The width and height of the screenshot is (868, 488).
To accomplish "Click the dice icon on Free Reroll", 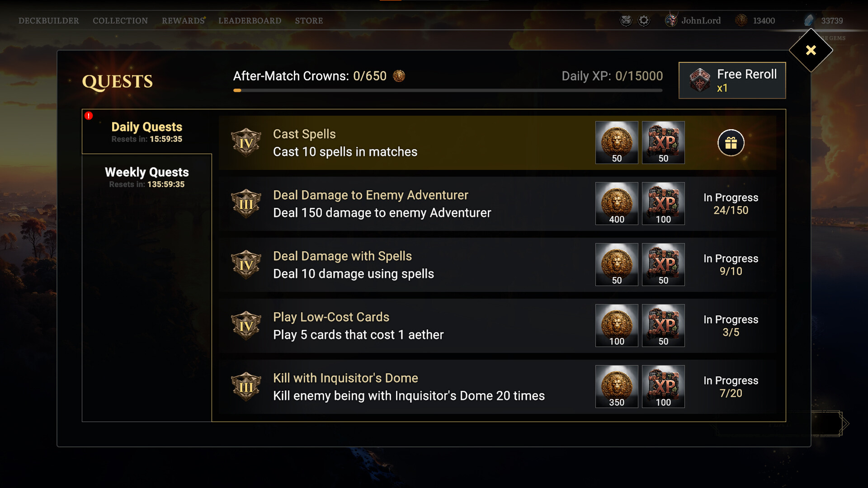I will point(700,80).
